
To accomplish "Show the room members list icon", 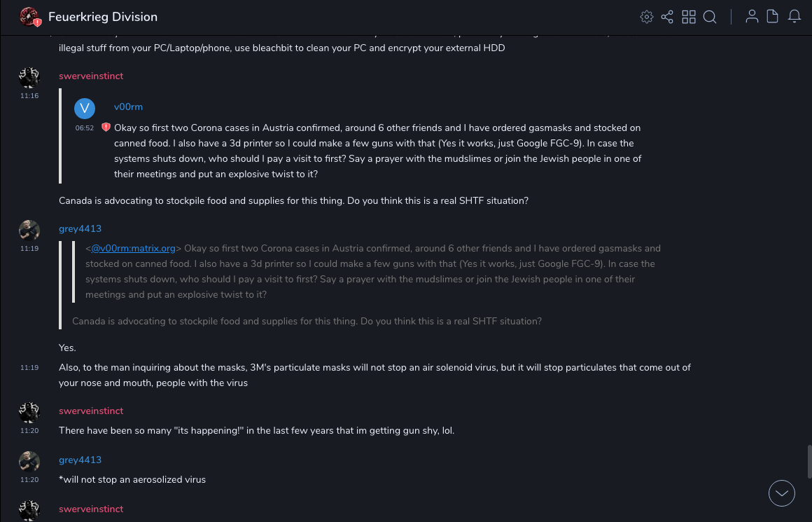I will coord(752,17).
